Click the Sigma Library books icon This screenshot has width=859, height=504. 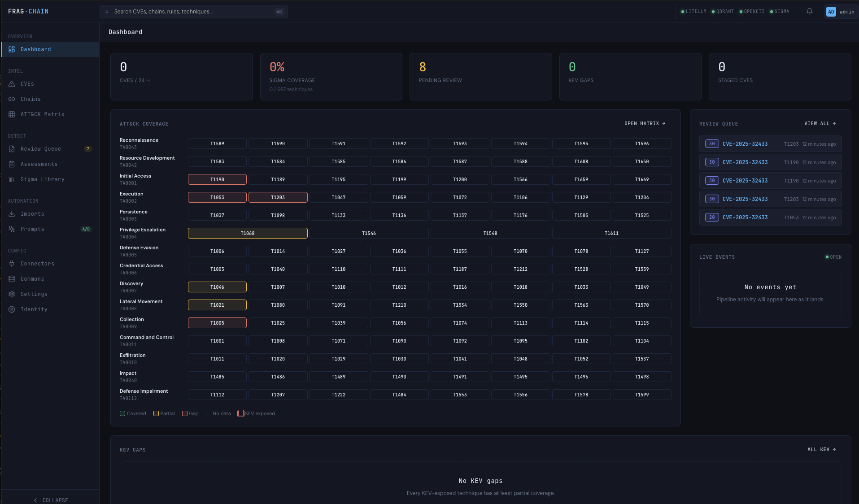click(12, 179)
